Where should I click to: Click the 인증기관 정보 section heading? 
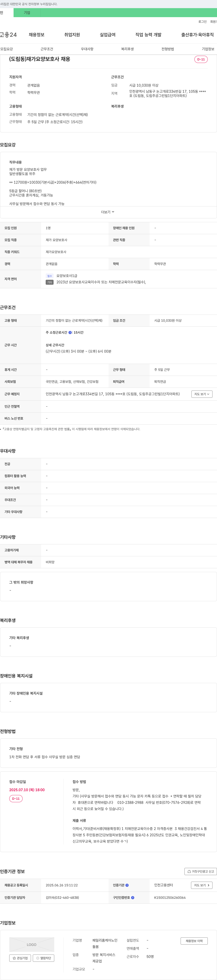(13, 871)
